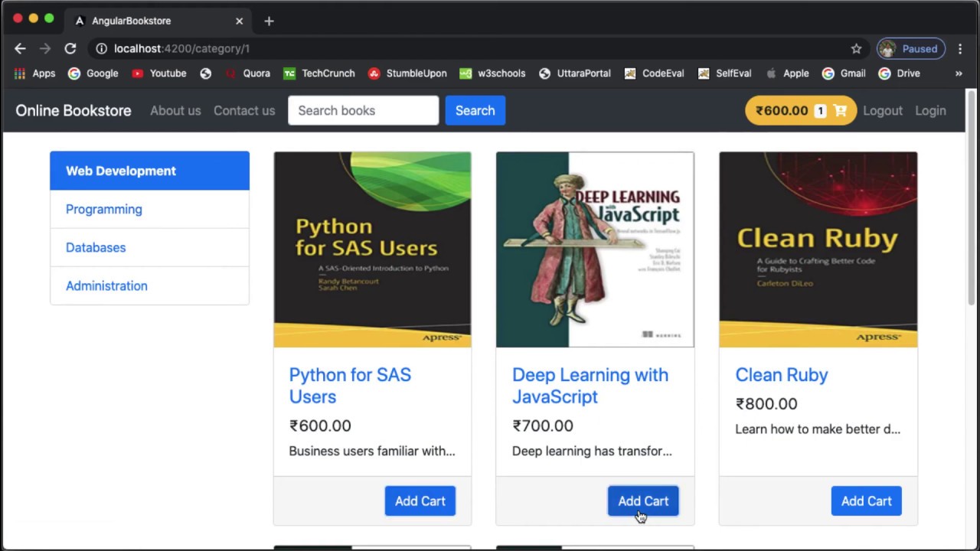Open the Chrome three-dot menu
The width and height of the screenshot is (980, 551).
(960, 48)
